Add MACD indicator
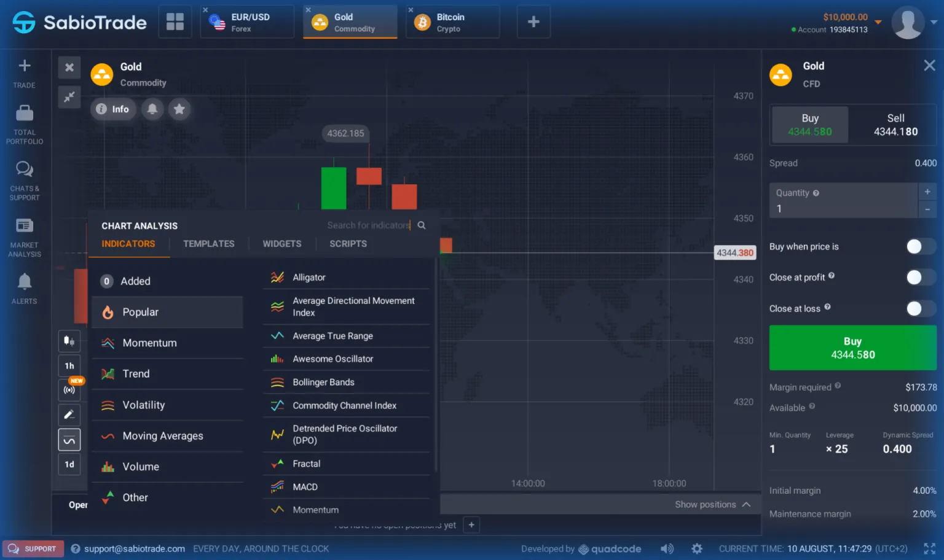944x560 pixels. click(347, 487)
